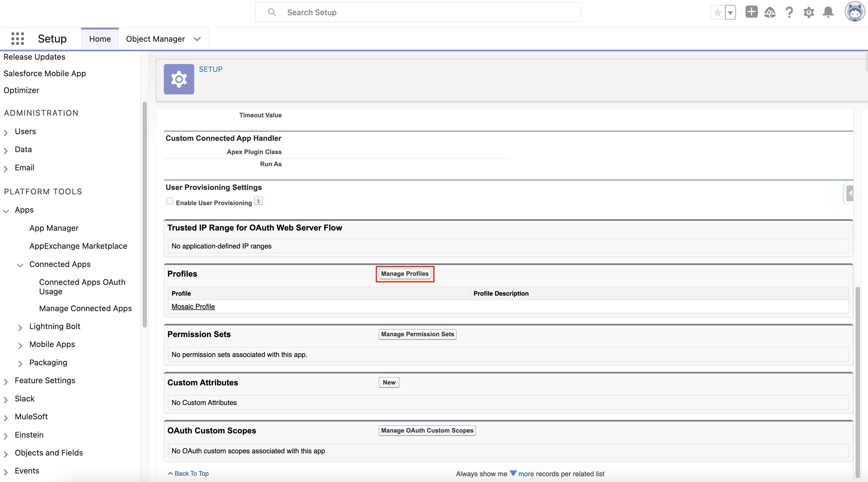Click the Manage Profiles button
The width and height of the screenshot is (868, 482).
pyautogui.click(x=404, y=274)
